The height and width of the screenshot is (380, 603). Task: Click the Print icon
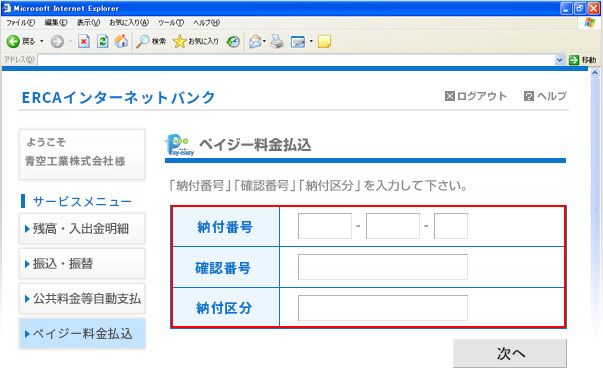277,41
